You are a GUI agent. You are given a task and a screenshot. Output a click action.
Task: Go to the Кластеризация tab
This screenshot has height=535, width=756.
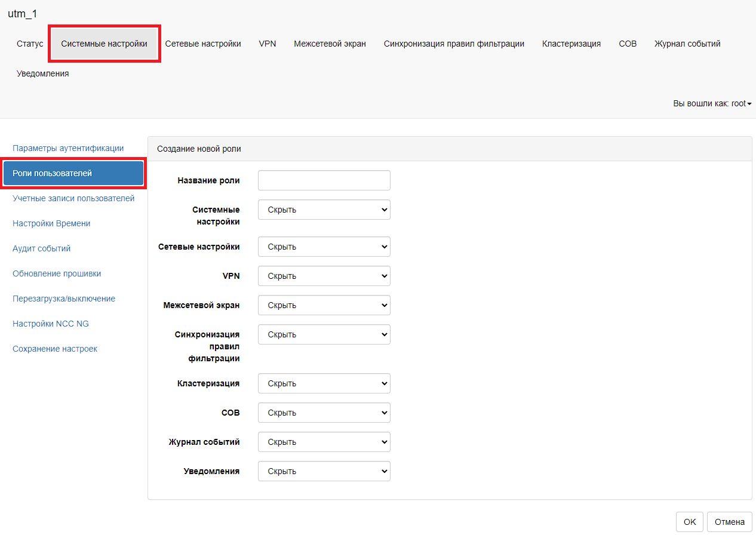pos(571,44)
